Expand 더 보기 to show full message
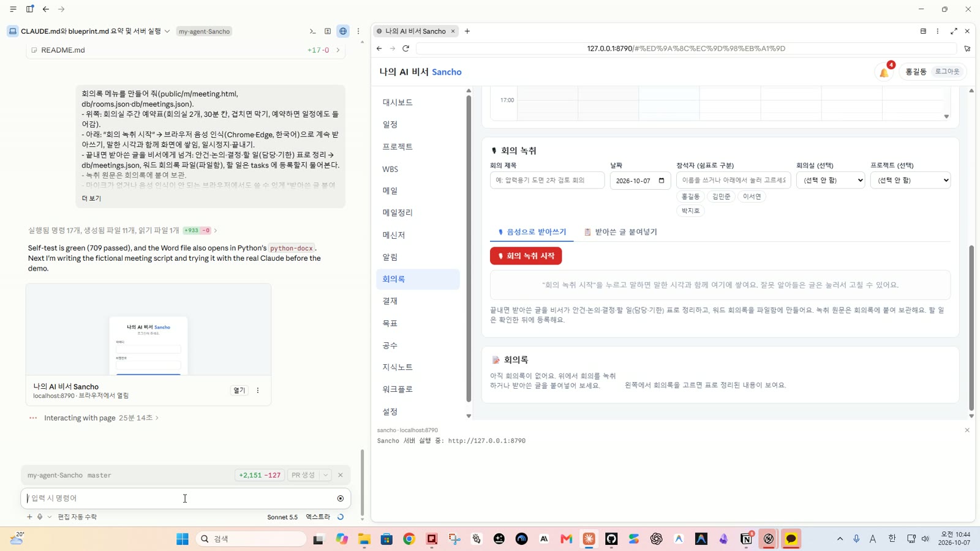 (91, 198)
